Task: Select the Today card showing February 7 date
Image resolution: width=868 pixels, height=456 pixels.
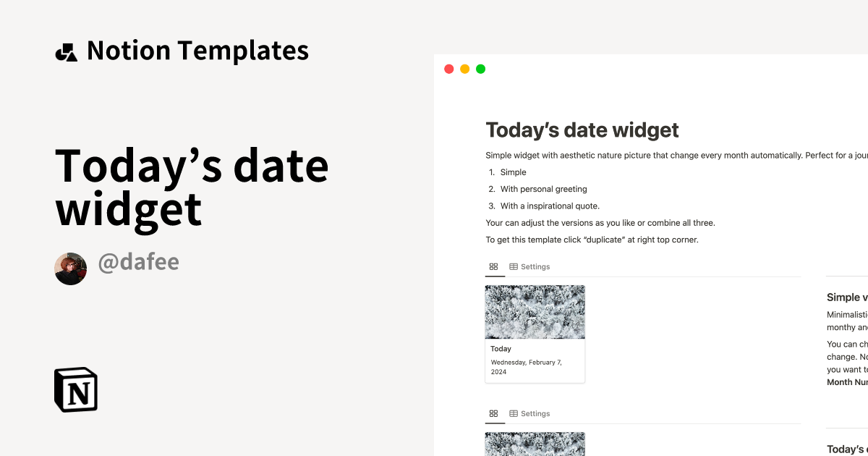Action: click(x=535, y=360)
